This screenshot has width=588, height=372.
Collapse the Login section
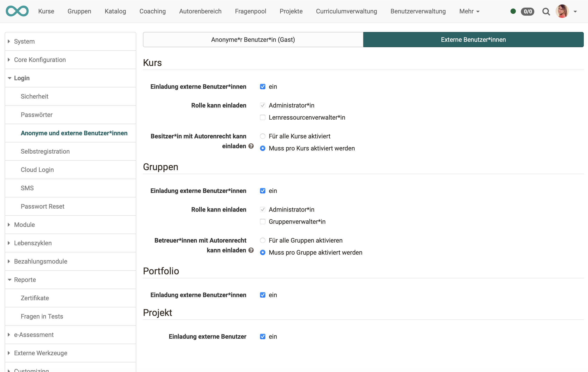22,78
